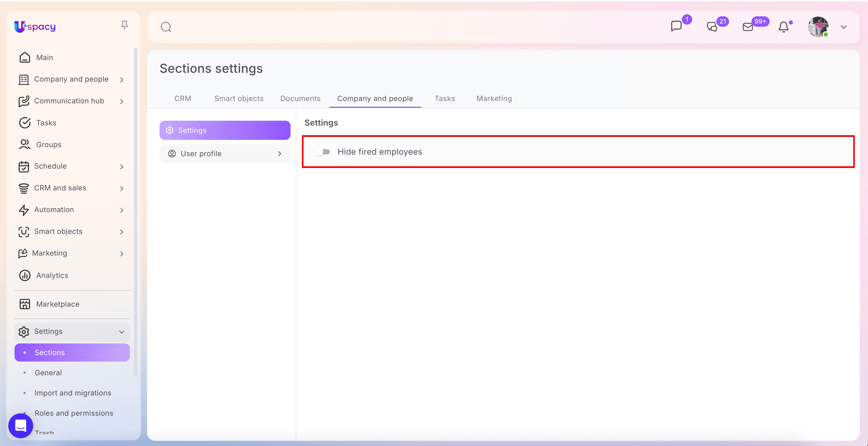This screenshot has height=446, width=868.
Task: Expand Schedule sidebar chevron
Action: coord(122,167)
